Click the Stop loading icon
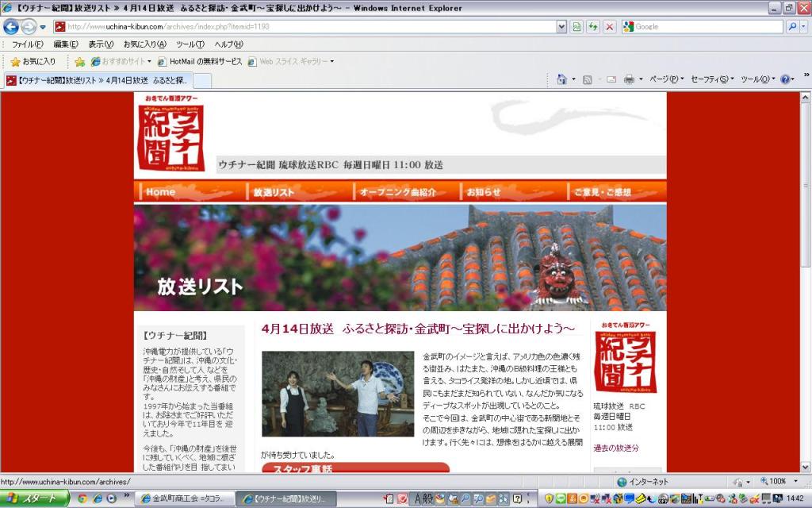The height and width of the screenshot is (508, 812). click(x=609, y=27)
